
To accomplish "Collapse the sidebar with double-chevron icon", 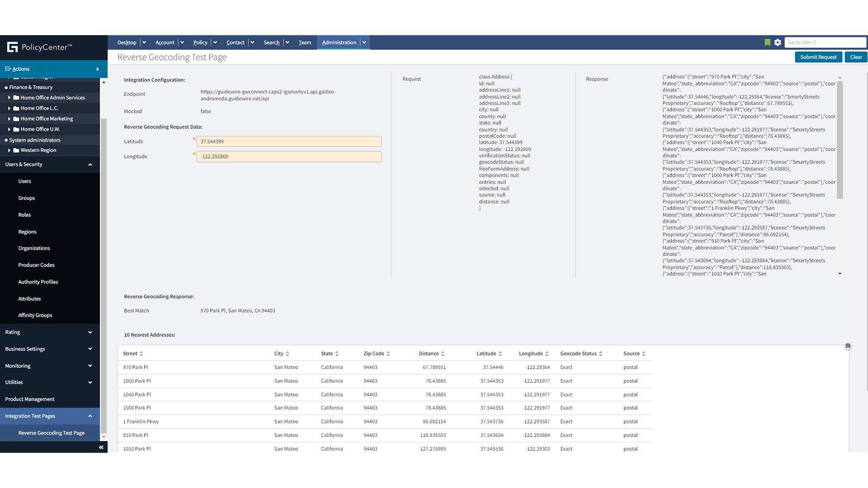I will [101, 447].
